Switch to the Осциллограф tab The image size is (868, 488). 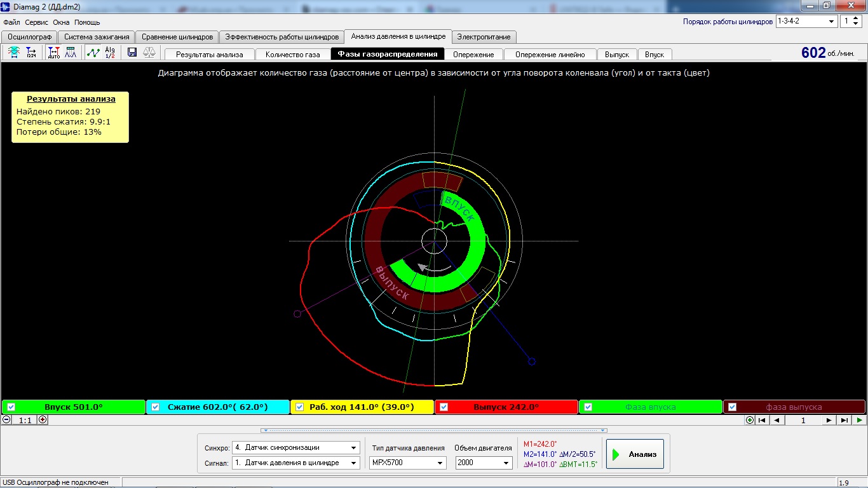coord(29,37)
